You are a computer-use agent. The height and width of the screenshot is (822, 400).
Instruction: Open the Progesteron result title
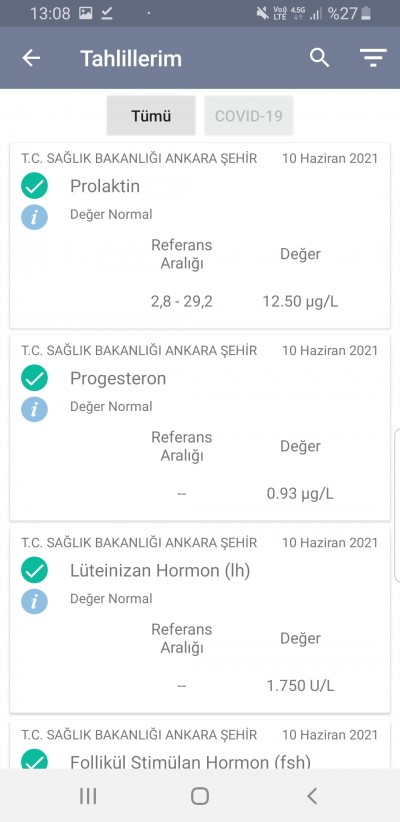(118, 378)
